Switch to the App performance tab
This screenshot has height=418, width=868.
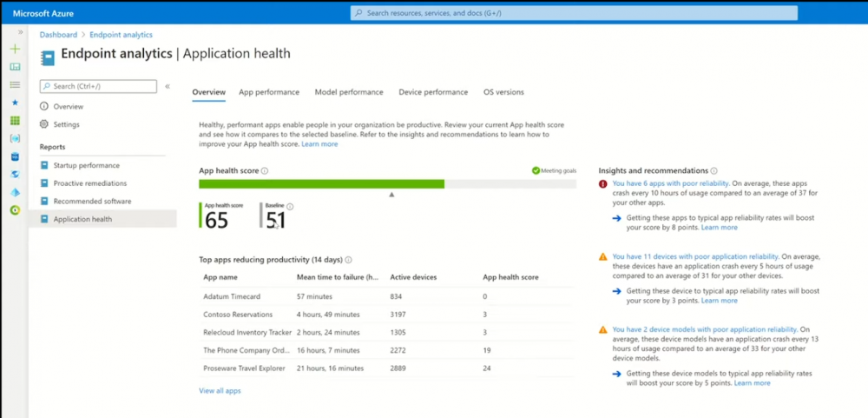pos(269,92)
